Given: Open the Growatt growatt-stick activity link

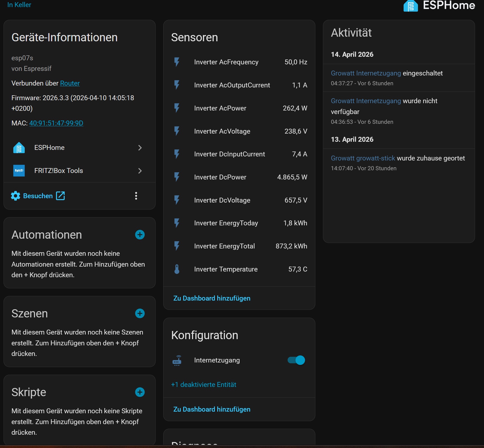Looking at the screenshot, I should tap(363, 158).
